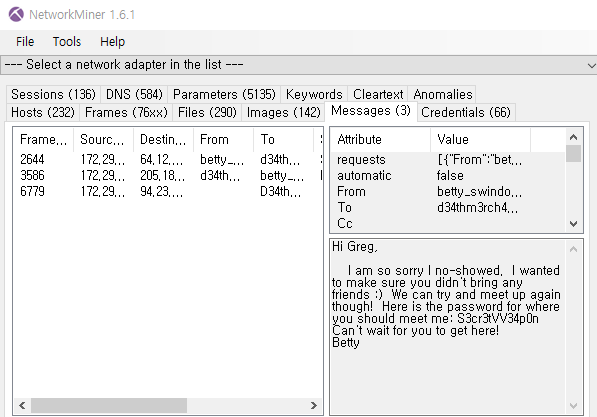The height and width of the screenshot is (417, 597).
Task: Click scroll right arrow in message list
Action: [x=314, y=405]
